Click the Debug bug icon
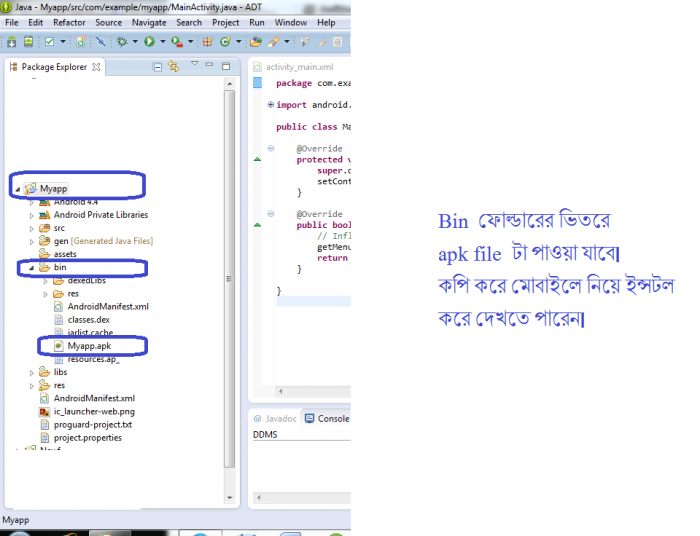 pos(122,42)
